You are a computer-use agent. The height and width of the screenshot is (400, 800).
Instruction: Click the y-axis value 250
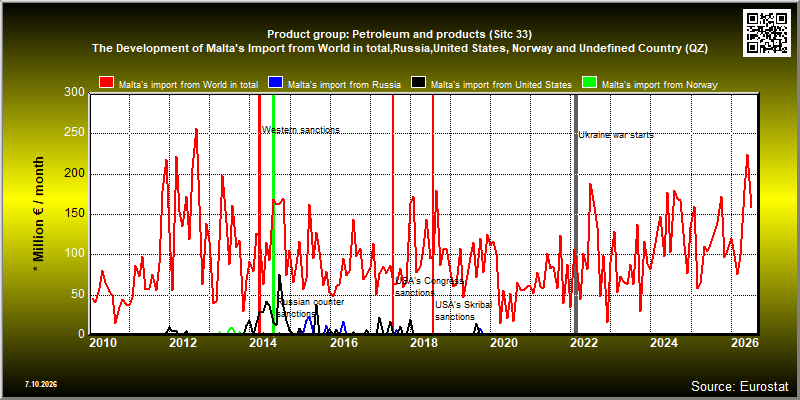tap(74, 134)
